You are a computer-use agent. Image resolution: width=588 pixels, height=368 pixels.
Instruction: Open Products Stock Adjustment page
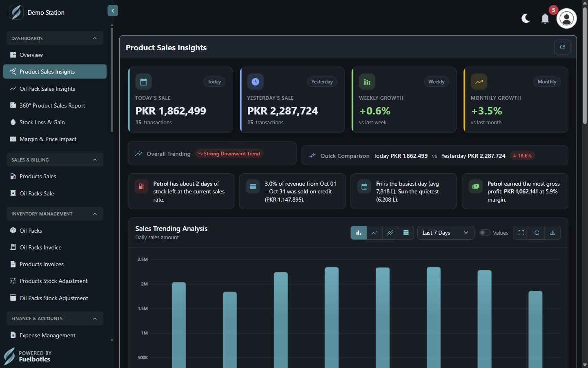point(55,280)
